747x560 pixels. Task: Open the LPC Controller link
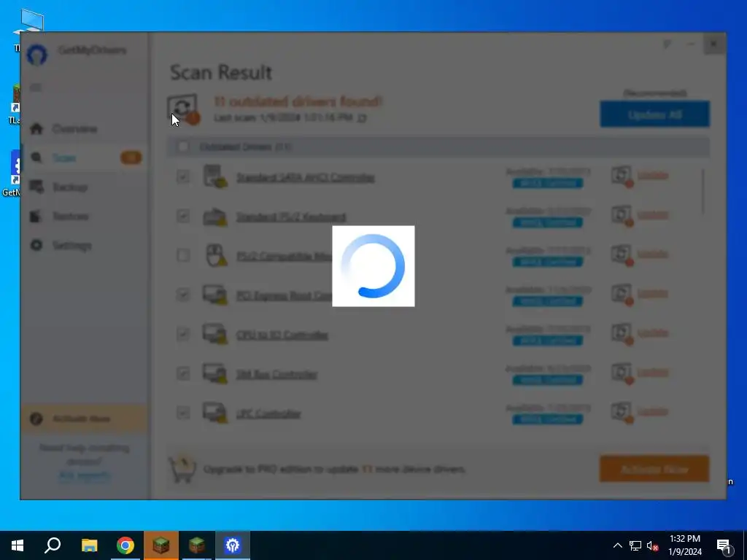coord(268,414)
